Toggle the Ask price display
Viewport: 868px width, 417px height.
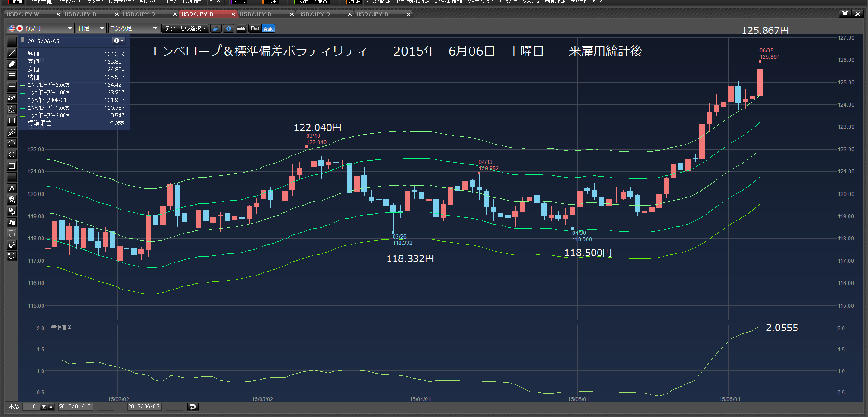[268, 28]
